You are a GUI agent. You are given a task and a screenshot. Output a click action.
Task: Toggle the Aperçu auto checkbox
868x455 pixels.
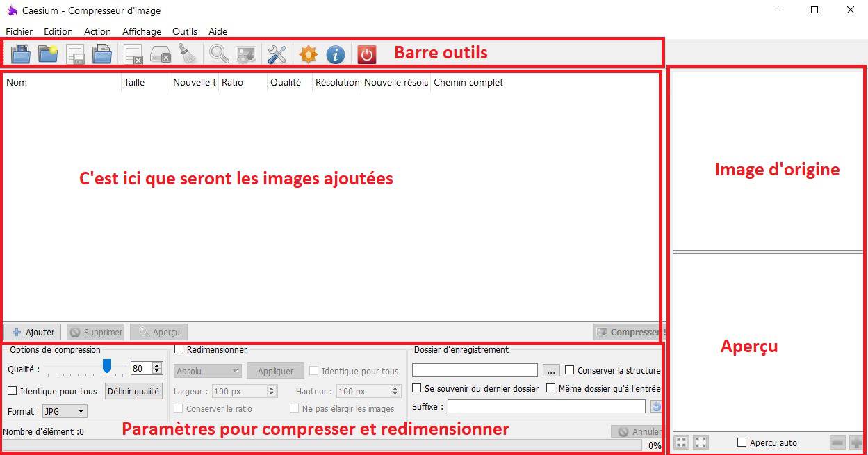(x=742, y=442)
